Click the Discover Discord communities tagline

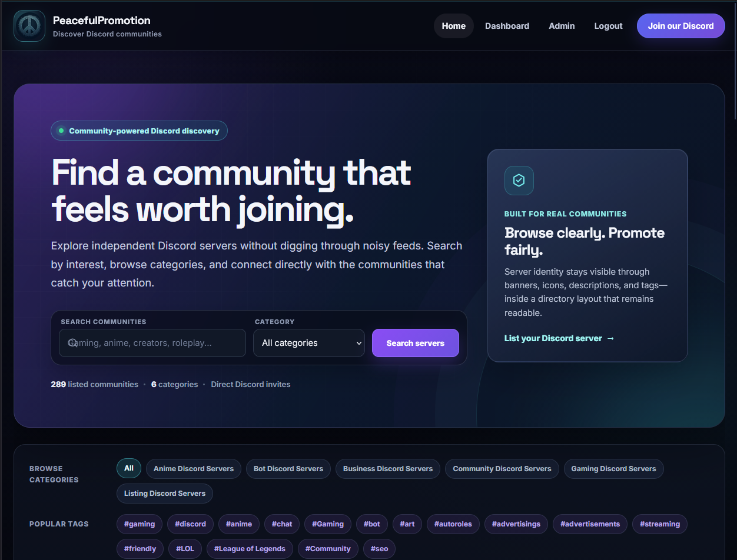pyautogui.click(x=107, y=34)
